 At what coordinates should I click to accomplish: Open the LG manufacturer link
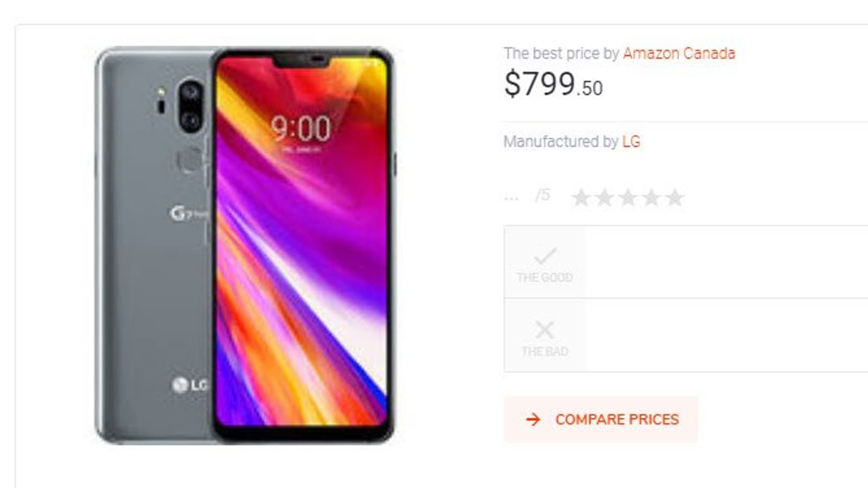tap(631, 142)
